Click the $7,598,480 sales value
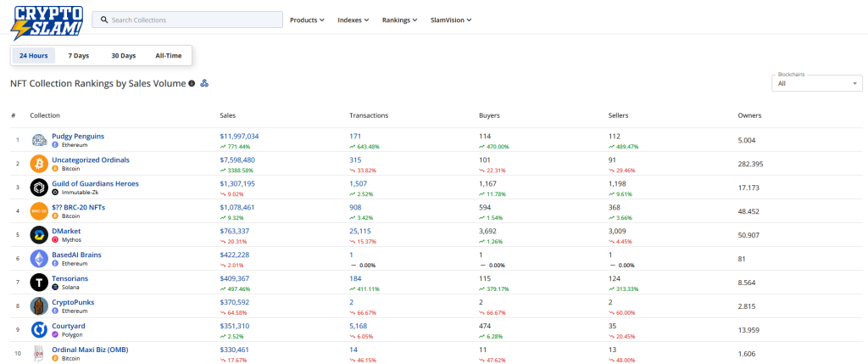 [237, 160]
